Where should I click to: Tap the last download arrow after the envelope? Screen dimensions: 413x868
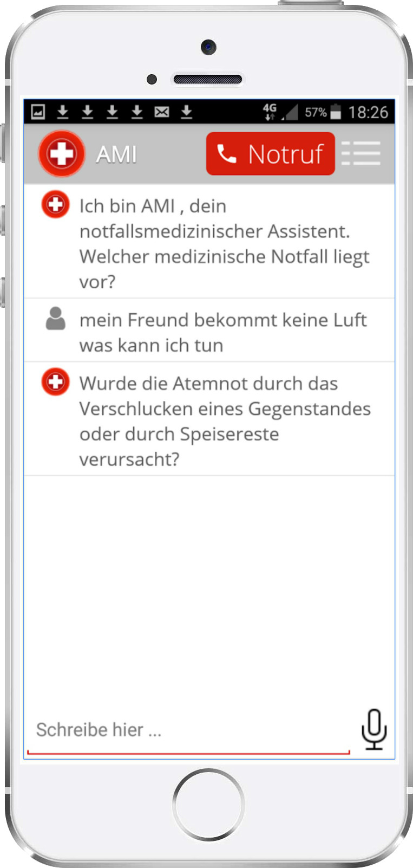[x=186, y=112]
